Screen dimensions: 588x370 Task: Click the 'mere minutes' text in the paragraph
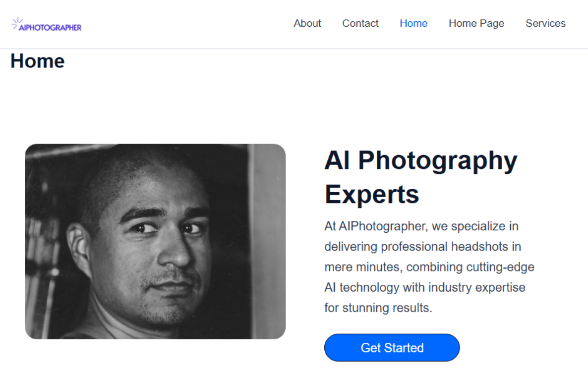tap(363, 267)
